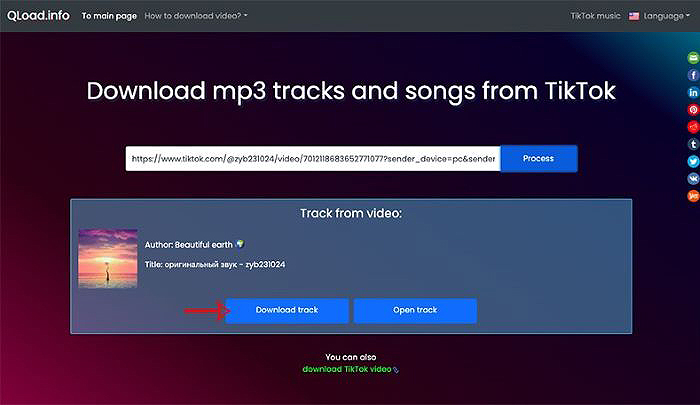Click Download track button
Image resolution: width=700 pixels, height=405 pixels.
(287, 310)
